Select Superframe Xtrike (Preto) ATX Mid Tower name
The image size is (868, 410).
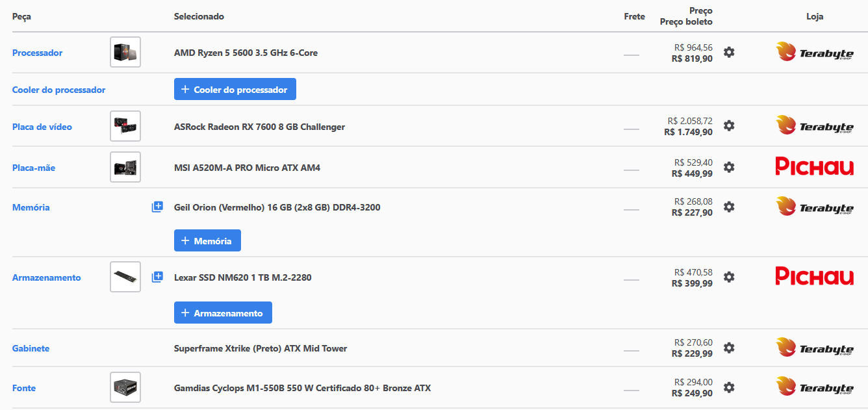click(x=261, y=348)
